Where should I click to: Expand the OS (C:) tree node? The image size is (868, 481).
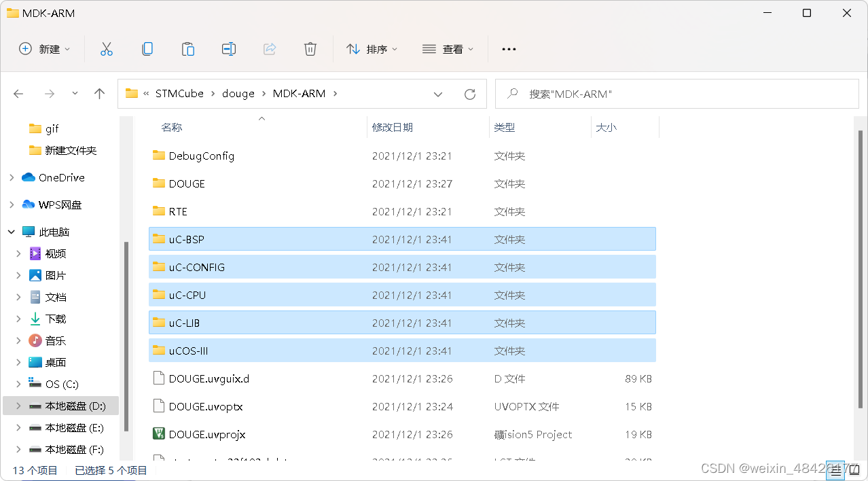[18, 384]
